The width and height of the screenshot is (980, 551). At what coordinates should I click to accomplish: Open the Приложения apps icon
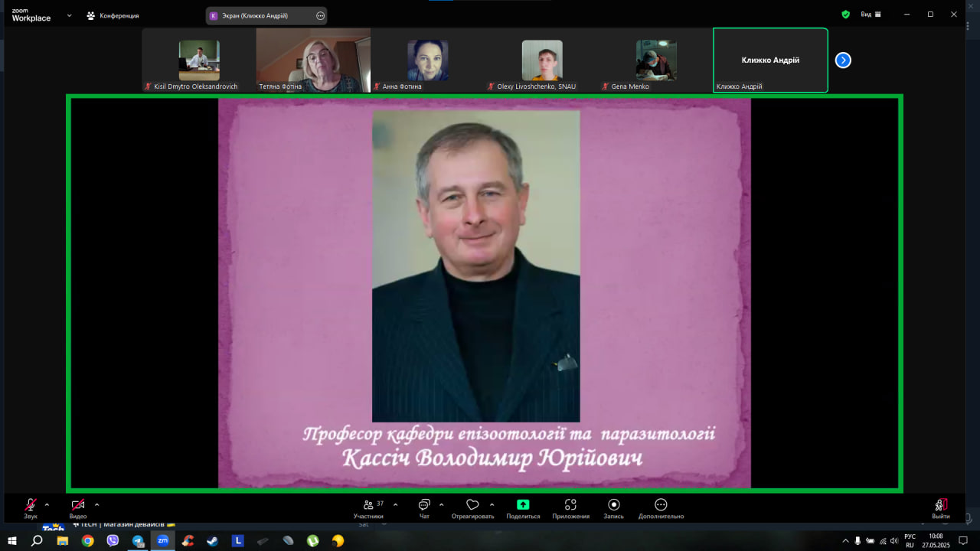pos(570,505)
